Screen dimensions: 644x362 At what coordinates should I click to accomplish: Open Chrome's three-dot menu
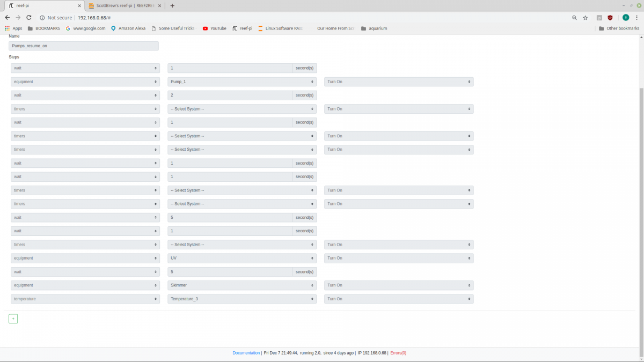point(637,18)
